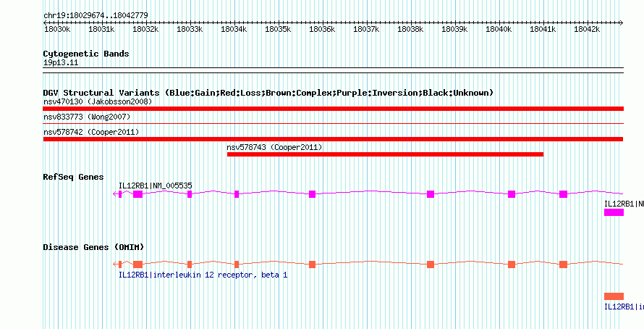This screenshot has height=329, width=644.
Task: Select the pink RefSeq exon near 18041.5k
Action: point(563,194)
